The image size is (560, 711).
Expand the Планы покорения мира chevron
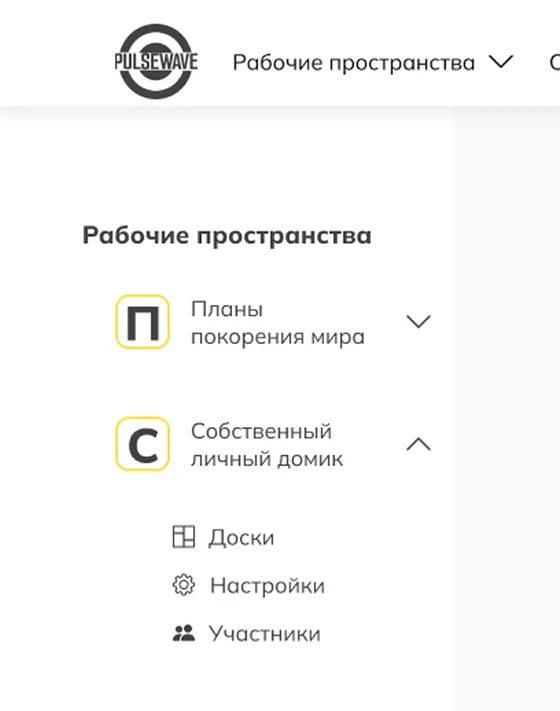(x=418, y=321)
